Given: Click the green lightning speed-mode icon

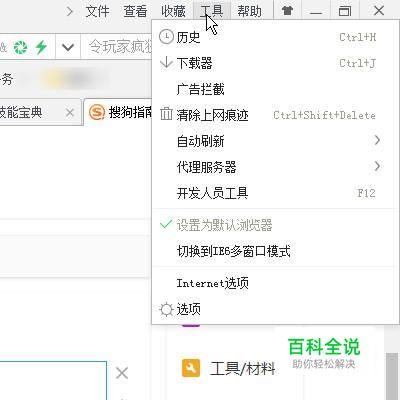Looking at the screenshot, I should 41,47.
